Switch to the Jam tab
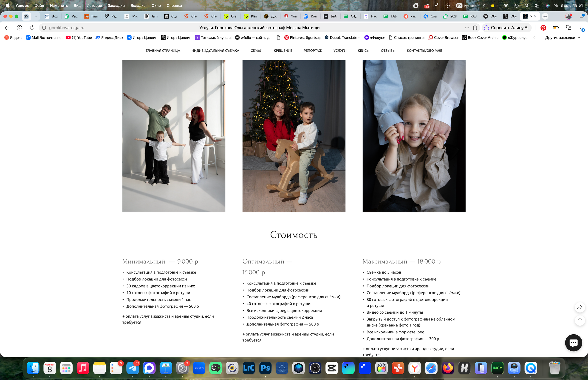 click(x=151, y=16)
